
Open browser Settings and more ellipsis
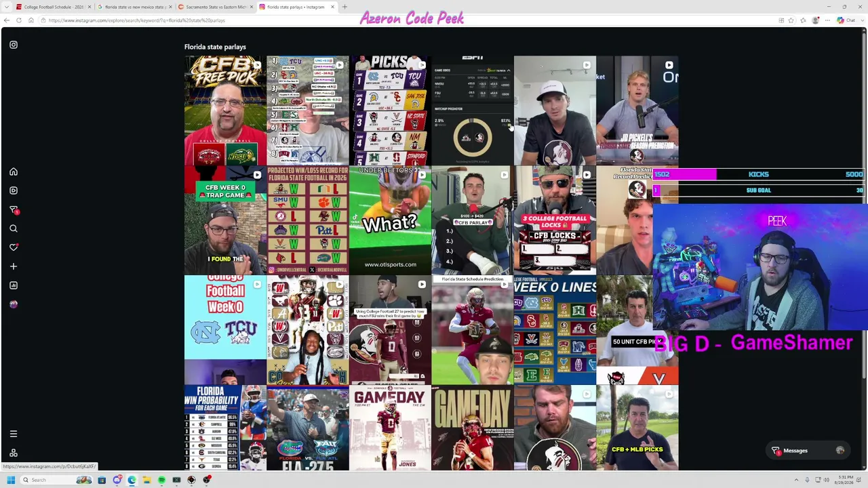827,20
